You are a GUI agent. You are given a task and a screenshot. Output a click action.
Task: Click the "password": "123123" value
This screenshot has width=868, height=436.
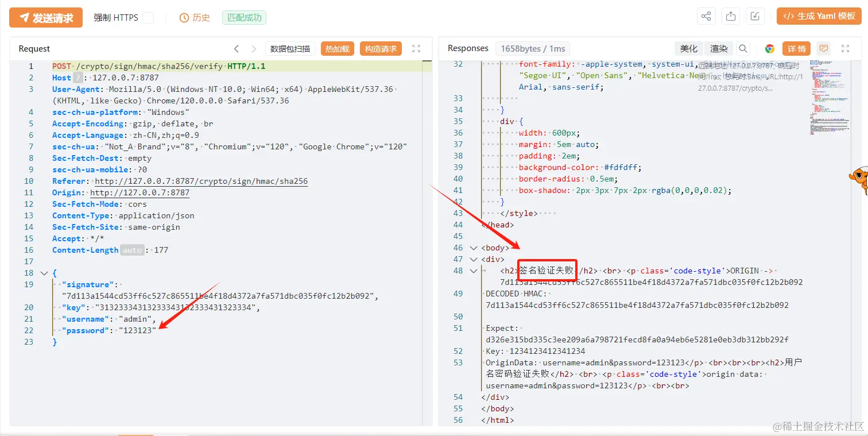click(137, 330)
